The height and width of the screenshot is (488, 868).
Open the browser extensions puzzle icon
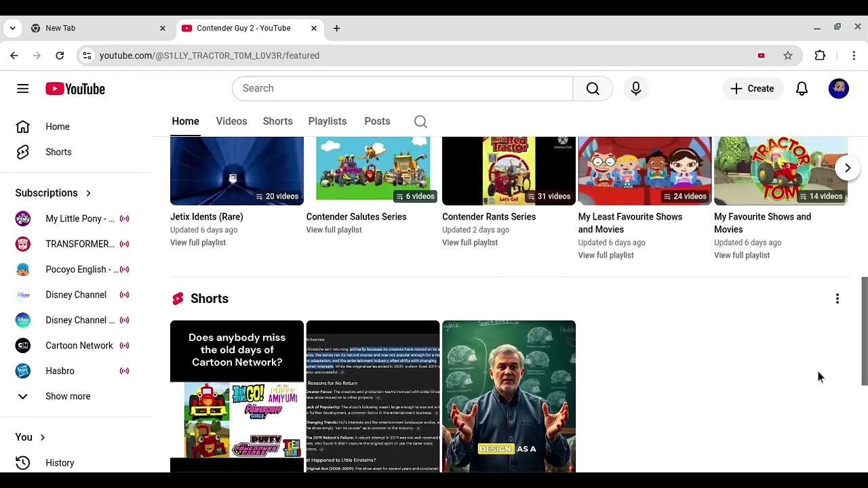(x=820, y=56)
